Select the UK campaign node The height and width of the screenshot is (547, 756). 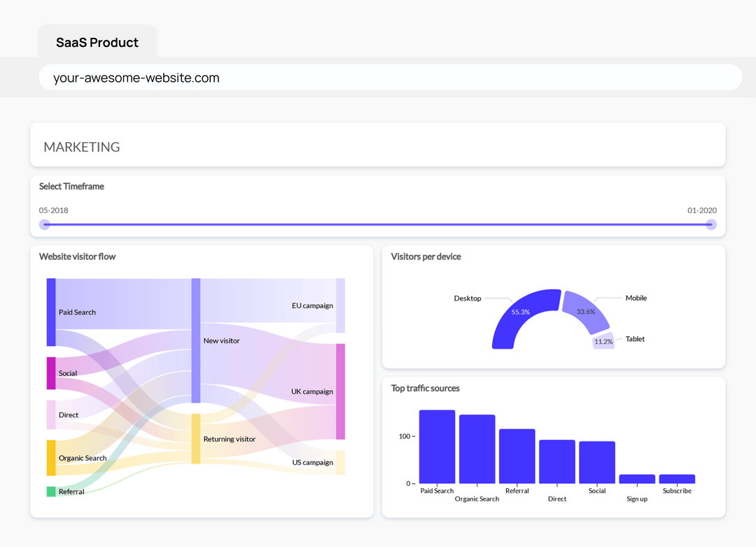click(x=341, y=391)
